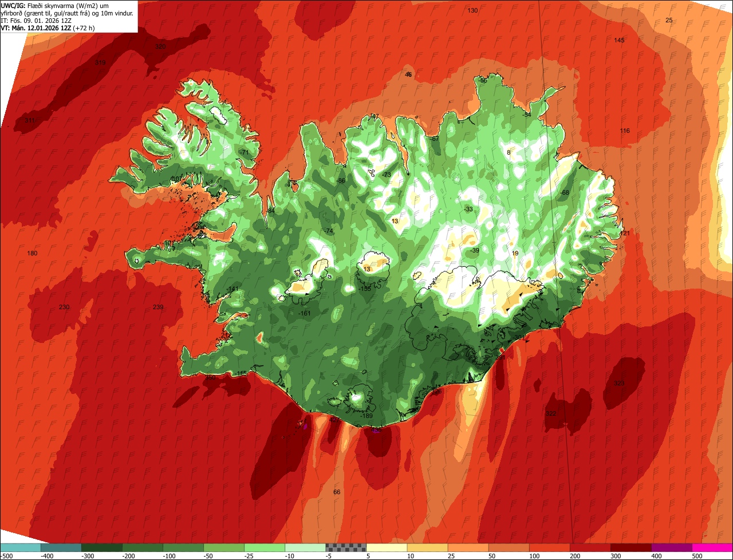
Task: Click the map value 121 off the east coast
Action: click(x=625, y=233)
